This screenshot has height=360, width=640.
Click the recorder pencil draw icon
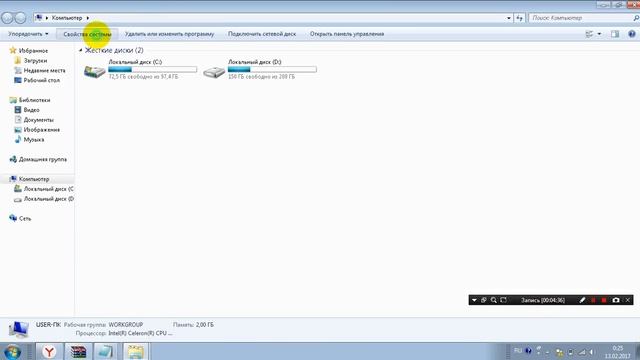click(x=582, y=300)
